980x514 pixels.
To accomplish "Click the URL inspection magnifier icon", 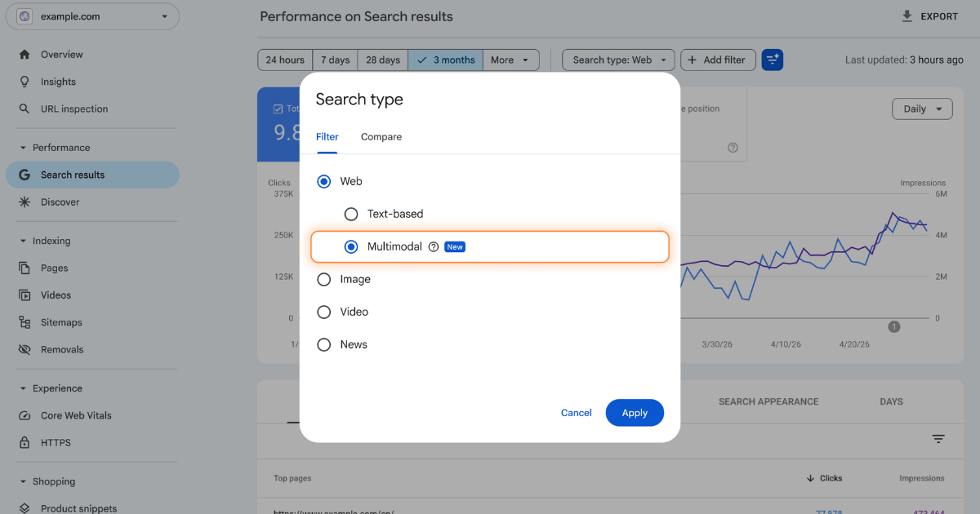I will (24, 109).
